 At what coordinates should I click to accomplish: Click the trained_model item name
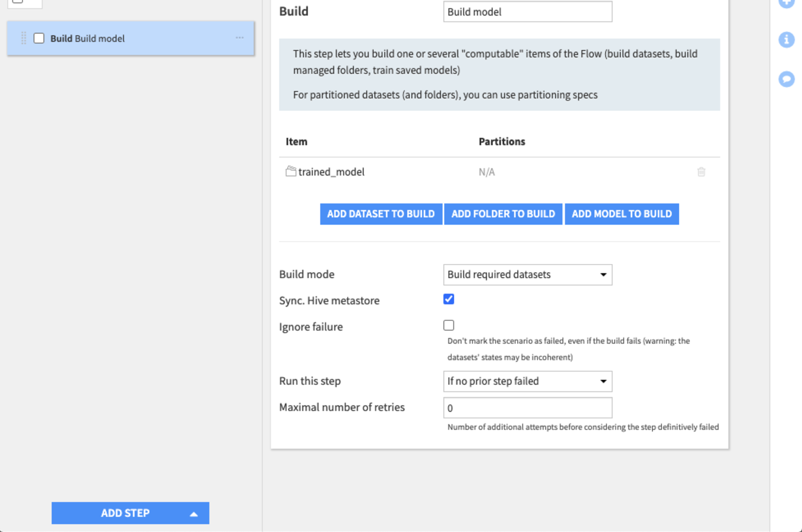(x=331, y=172)
